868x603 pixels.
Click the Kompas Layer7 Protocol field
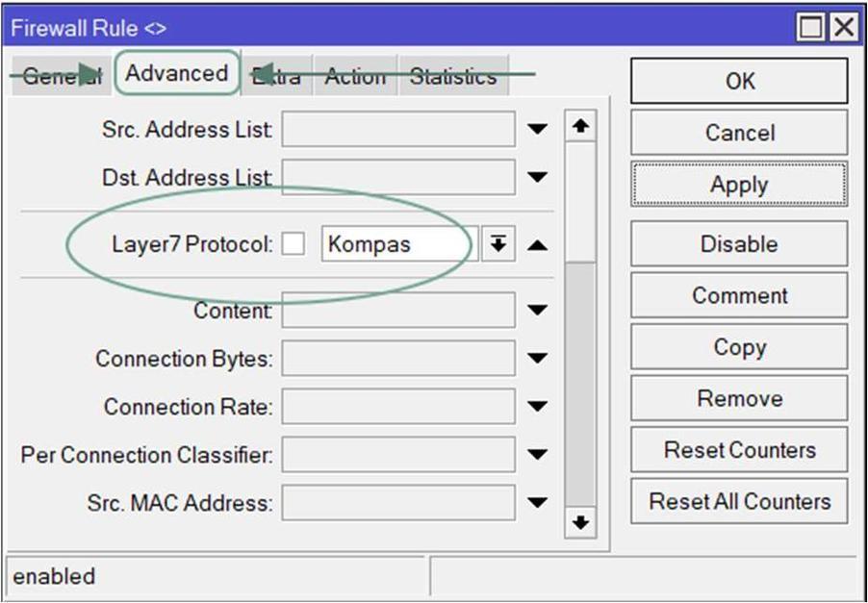(x=399, y=244)
